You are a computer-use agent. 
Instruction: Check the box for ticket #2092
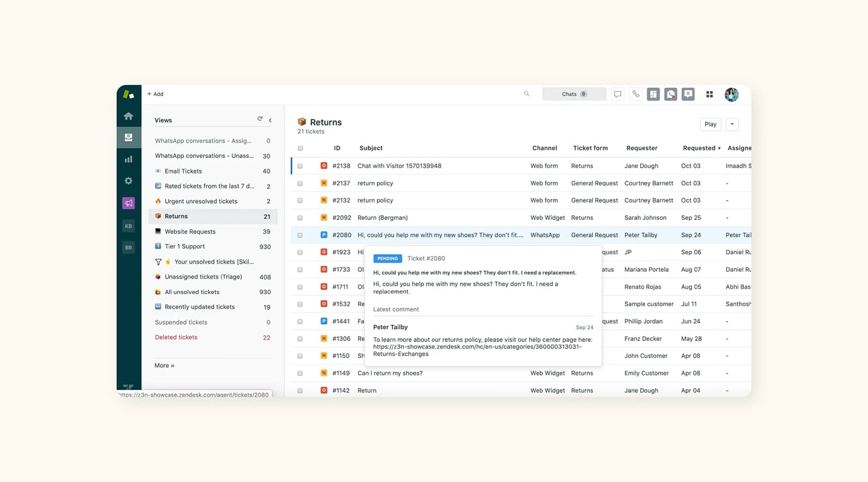coord(300,218)
